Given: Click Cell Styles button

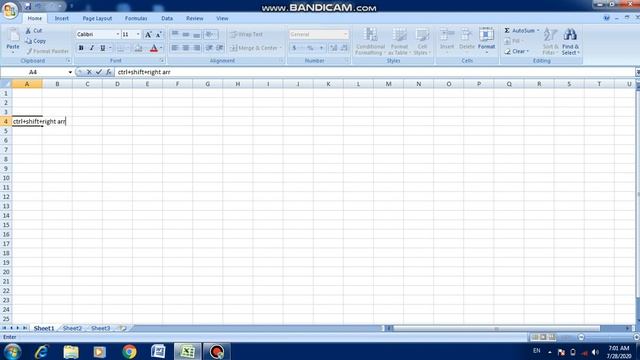Looking at the screenshot, I should click(422, 41).
